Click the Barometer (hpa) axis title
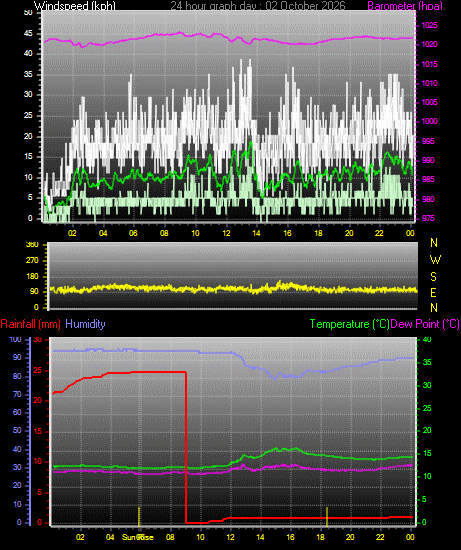This screenshot has height=550, width=461. point(405,6)
